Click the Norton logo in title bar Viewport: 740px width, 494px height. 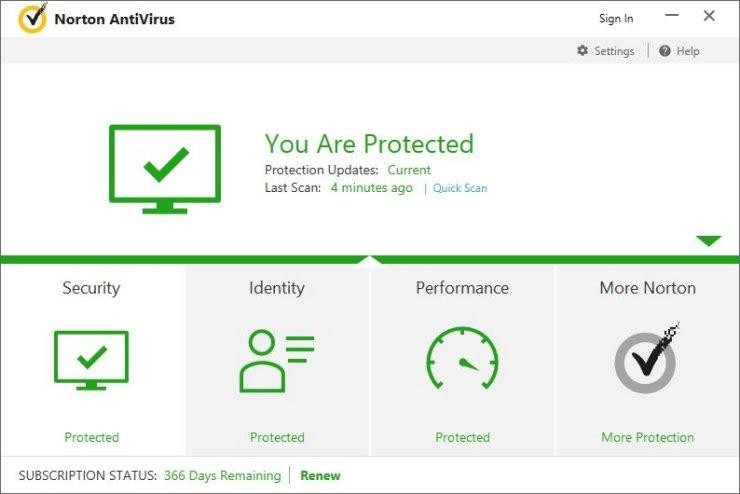tap(32, 18)
